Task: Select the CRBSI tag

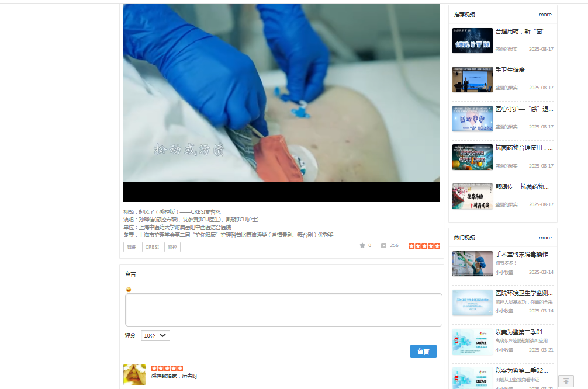Action: coord(152,246)
